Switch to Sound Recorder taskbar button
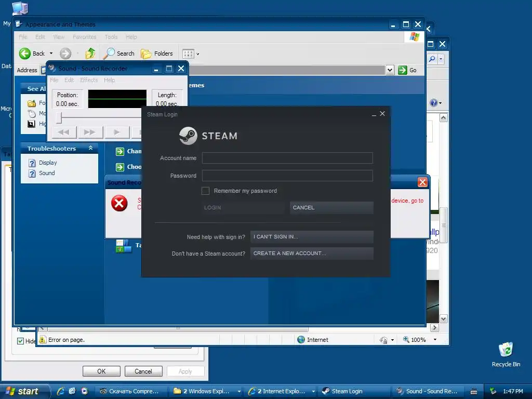 tap(429, 391)
